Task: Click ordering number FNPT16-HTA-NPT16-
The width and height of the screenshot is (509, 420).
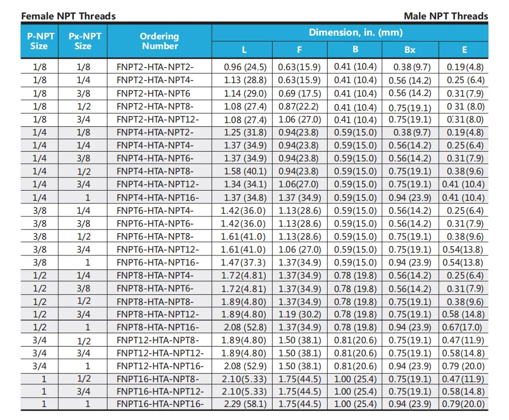Action: [x=160, y=404]
